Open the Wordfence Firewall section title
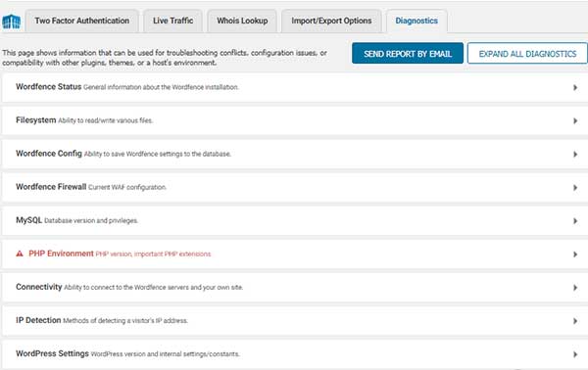This screenshot has width=588, height=370. point(51,187)
